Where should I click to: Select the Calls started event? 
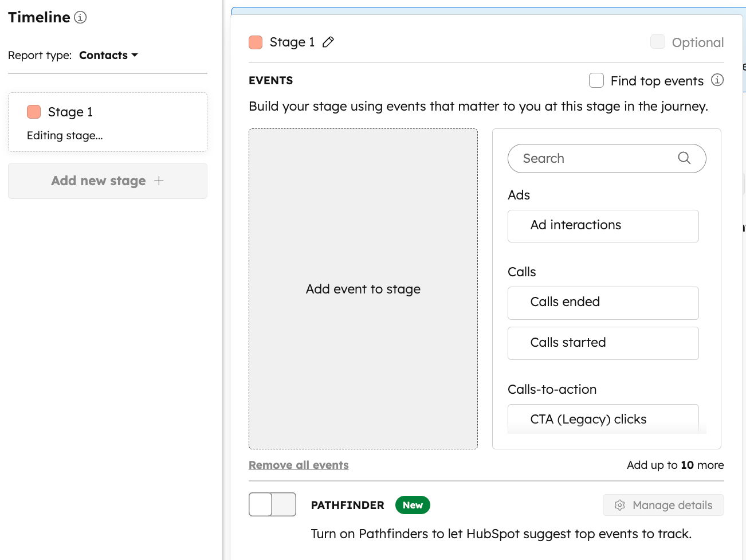(x=603, y=343)
